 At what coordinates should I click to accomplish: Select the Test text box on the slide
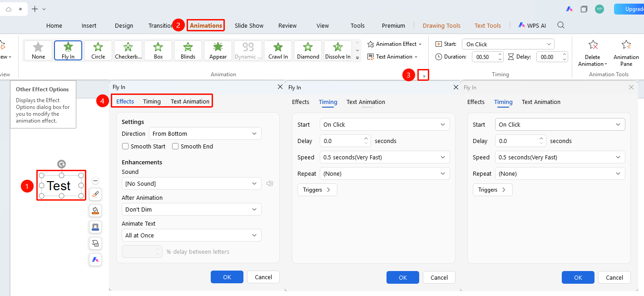click(61, 186)
